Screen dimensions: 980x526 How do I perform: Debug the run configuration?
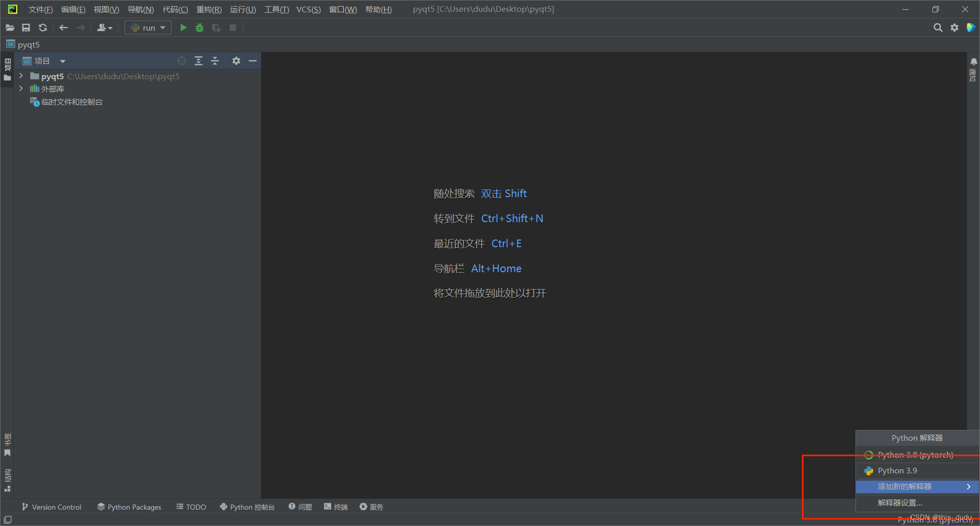click(199, 28)
